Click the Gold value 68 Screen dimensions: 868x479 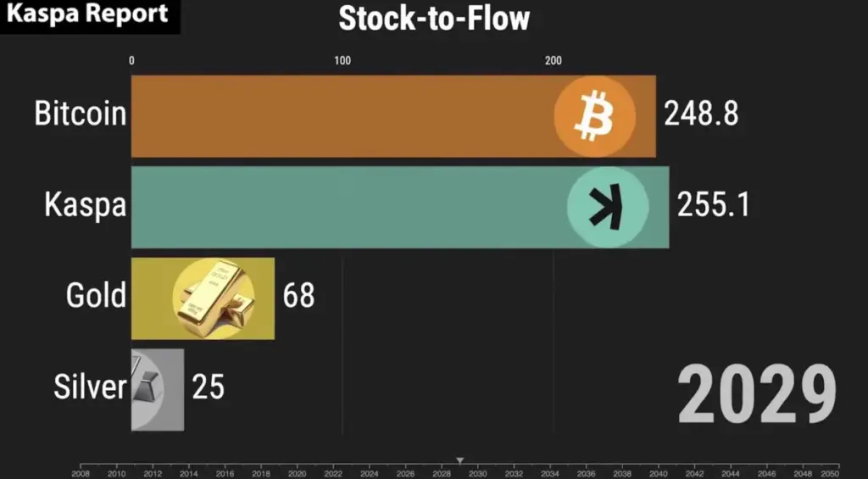coord(298,296)
